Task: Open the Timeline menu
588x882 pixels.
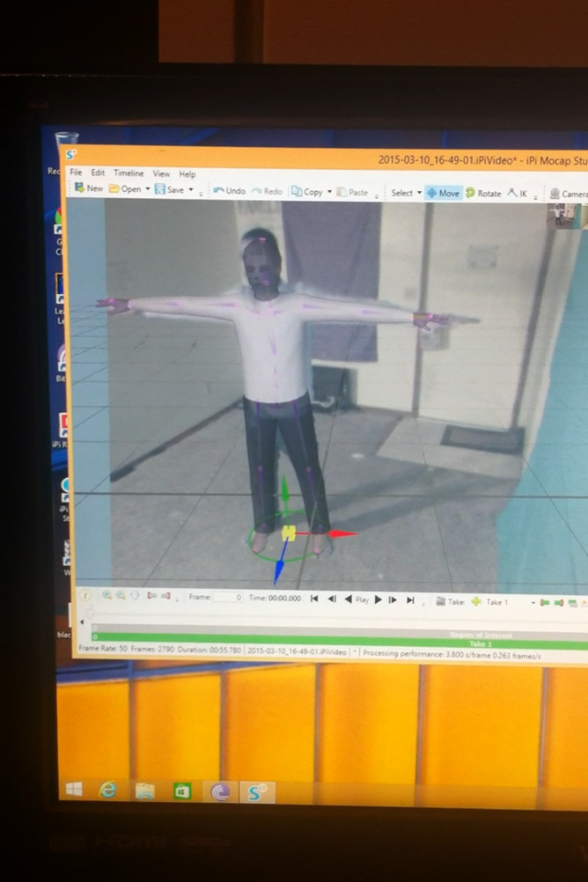Action: [x=129, y=174]
